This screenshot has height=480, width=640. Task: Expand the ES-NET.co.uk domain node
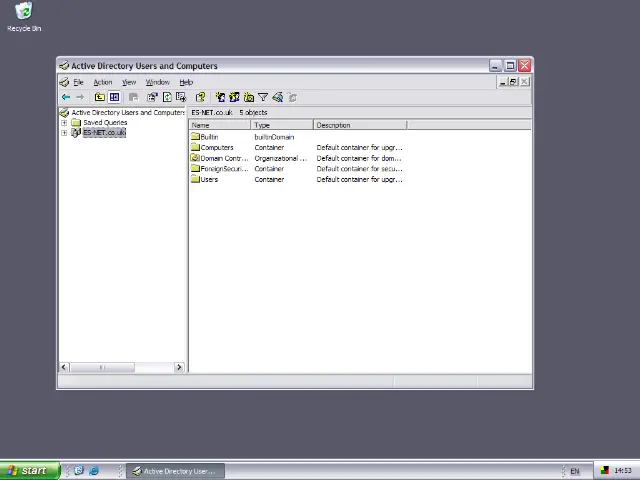(x=64, y=133)
